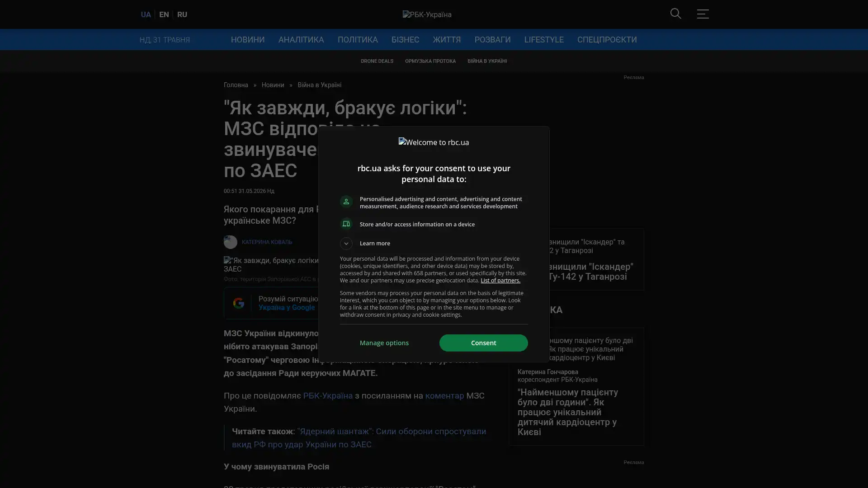868x488 pixels.
Task: Open the коментар link in article text
Action: (x=444, y=396)
